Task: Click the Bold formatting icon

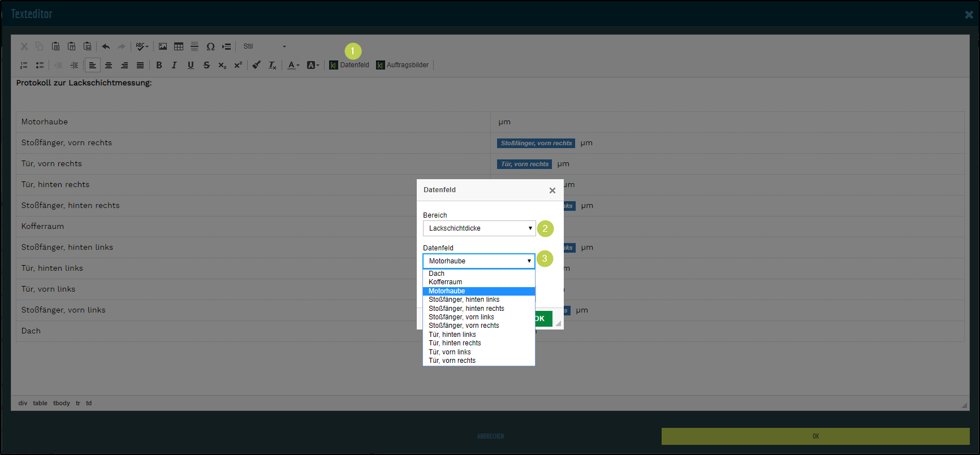Action: [x=159, y=65]
